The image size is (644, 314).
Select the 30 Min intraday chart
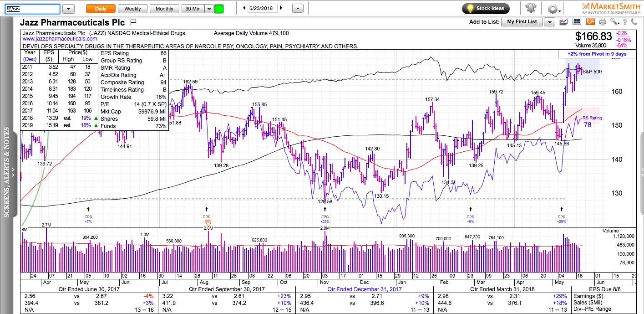(192, 9)
